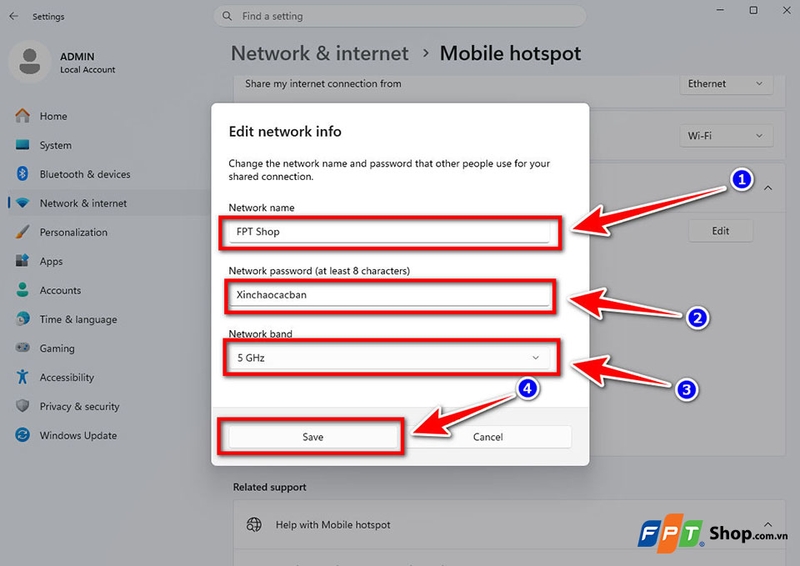Click the System monitor icon

[x=22, y=145]
